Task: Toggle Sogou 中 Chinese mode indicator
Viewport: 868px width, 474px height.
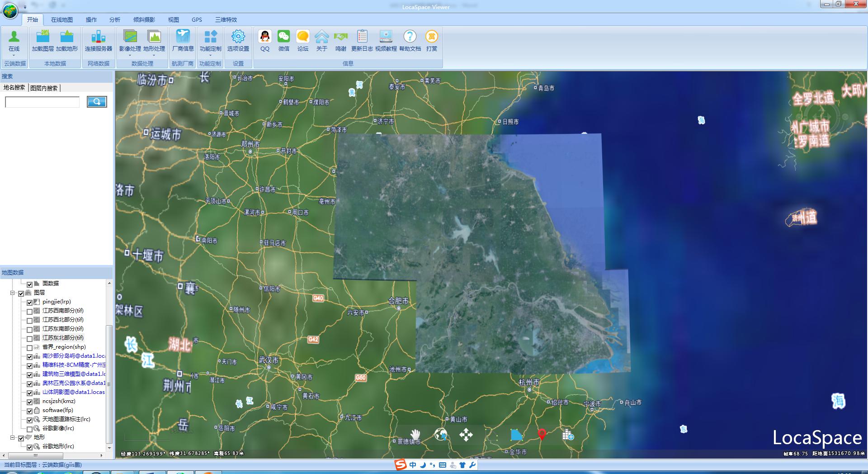Action: tap(413, 465)
